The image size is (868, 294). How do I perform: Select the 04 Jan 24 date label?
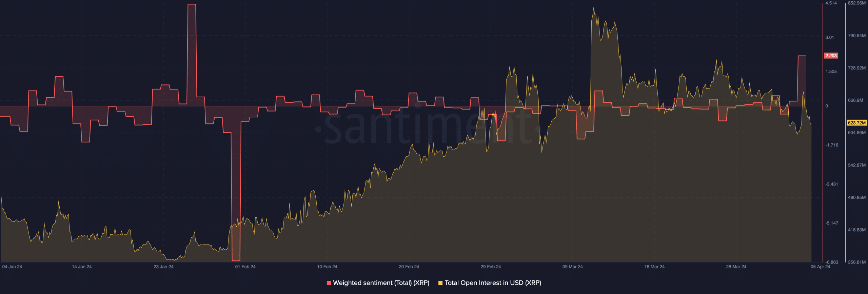[12, 267]
